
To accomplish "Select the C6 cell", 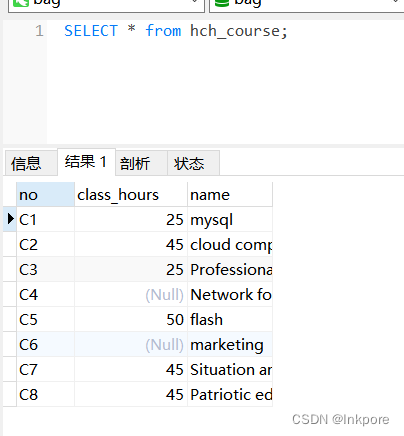I will point(45,344).
